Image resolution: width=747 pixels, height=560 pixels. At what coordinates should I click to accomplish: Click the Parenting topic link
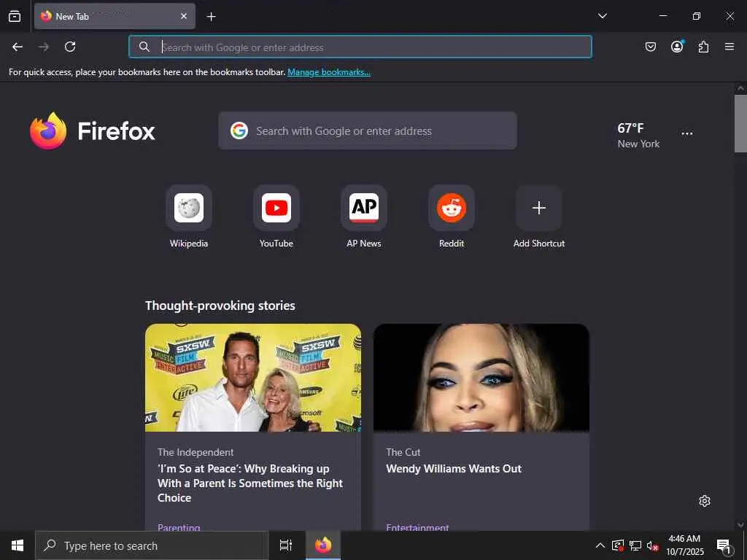179,527
